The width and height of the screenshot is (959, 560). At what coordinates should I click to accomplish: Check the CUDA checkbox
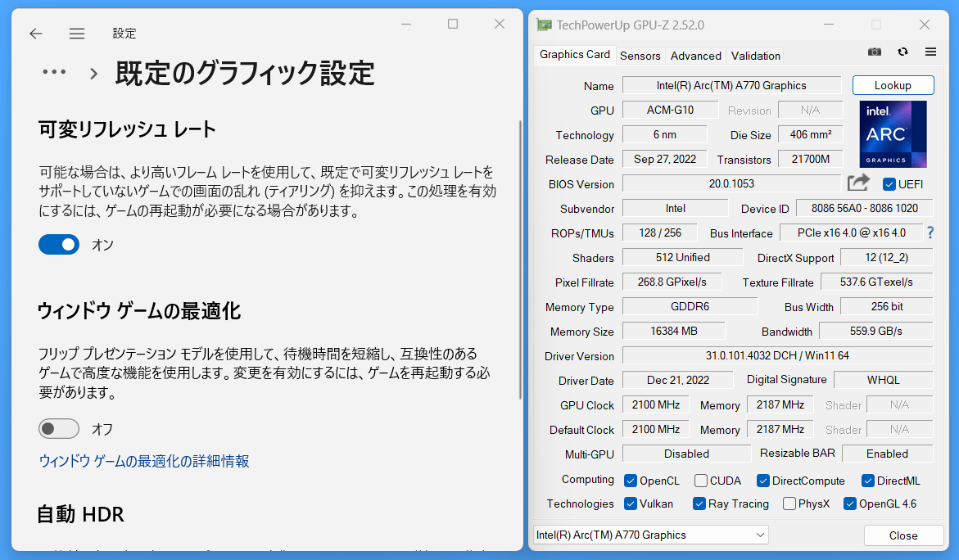pos(701,481)
